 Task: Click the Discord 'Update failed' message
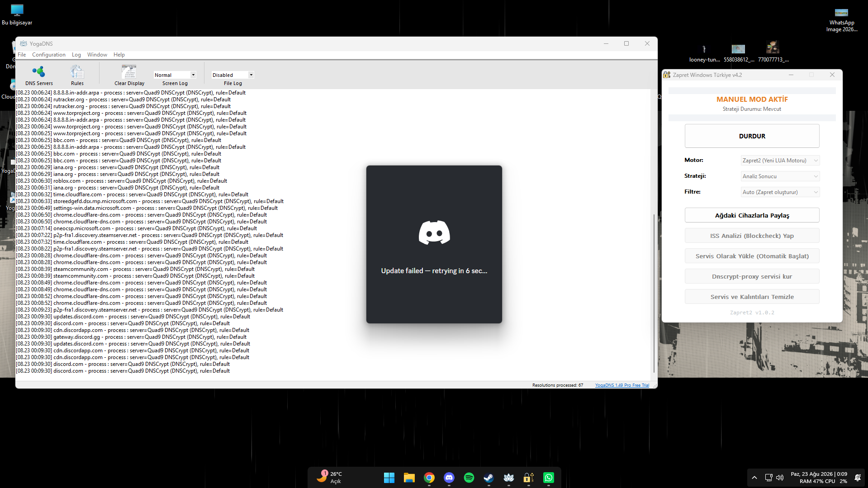point(434,271)
